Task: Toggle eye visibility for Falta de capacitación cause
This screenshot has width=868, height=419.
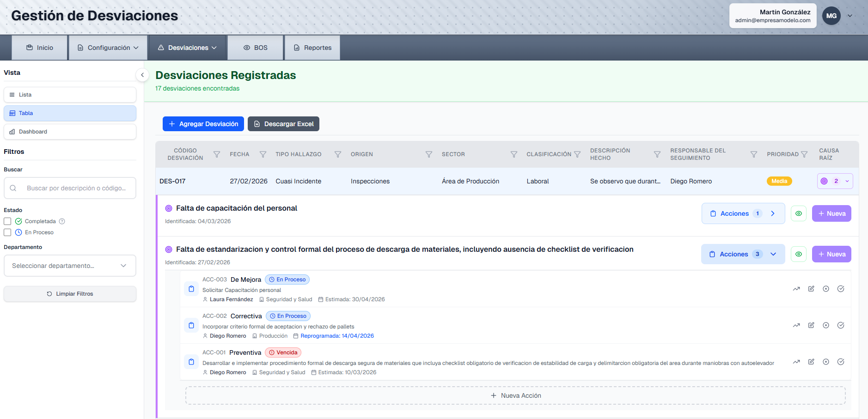Action: (799, 213)
